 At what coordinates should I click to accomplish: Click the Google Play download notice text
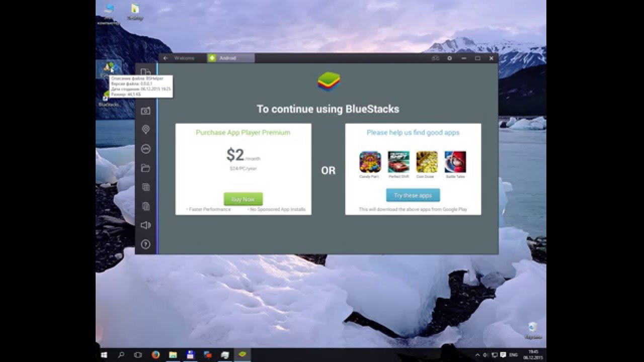point(413,209)
